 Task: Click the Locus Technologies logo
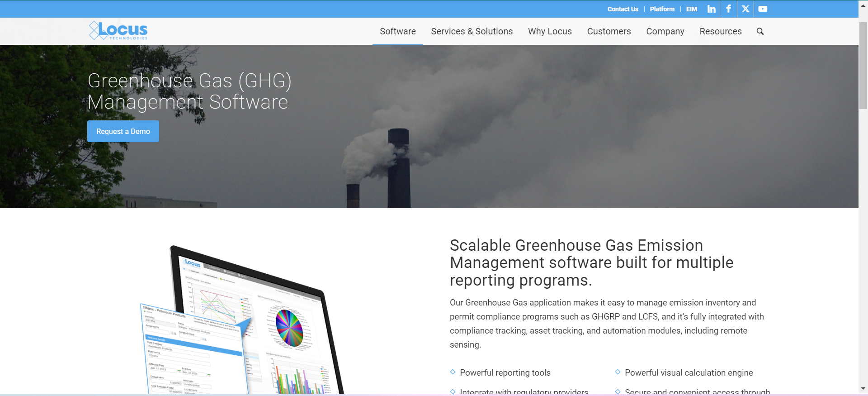(118, 30)
